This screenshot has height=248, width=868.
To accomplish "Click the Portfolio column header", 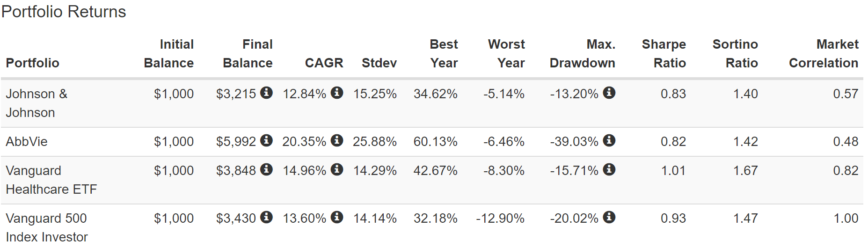I will (32, 63).
